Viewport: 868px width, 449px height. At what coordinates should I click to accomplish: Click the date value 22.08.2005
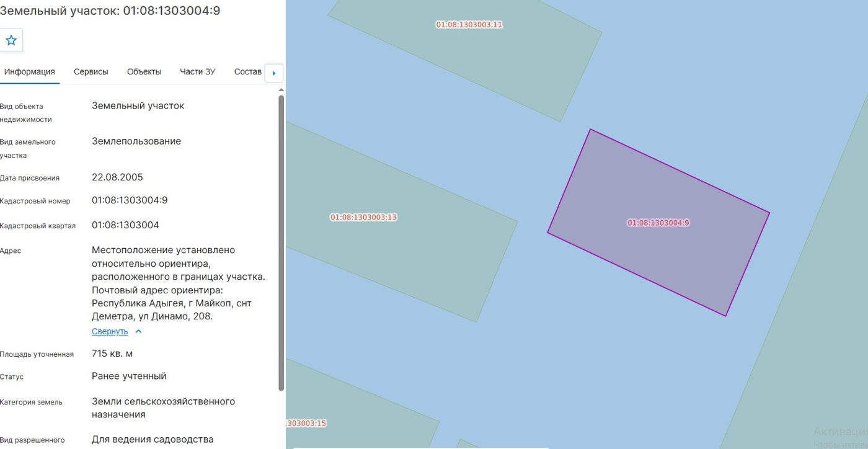117,177
